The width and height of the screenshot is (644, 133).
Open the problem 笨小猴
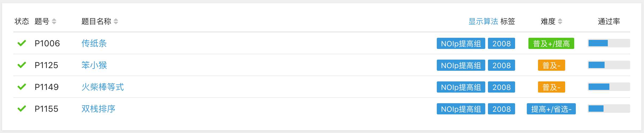point(94,65)
